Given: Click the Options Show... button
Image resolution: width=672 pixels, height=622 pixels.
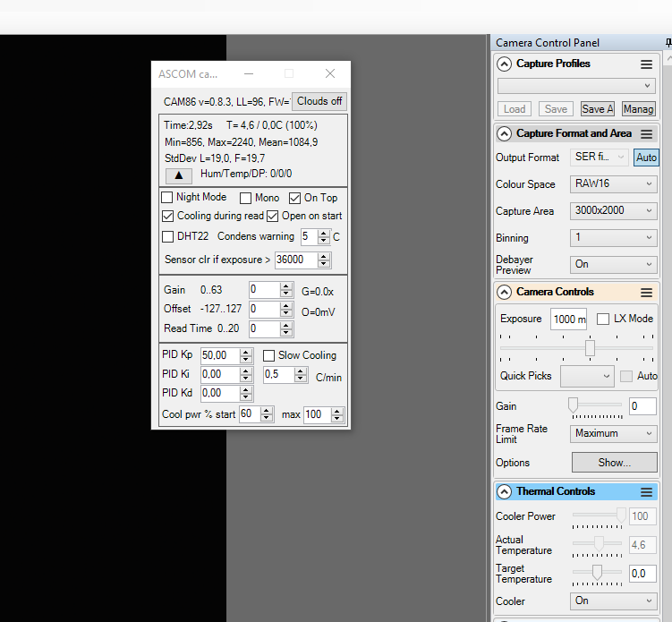Looking at the screenshot, I should pyautogui.click(x=615, y=463).
